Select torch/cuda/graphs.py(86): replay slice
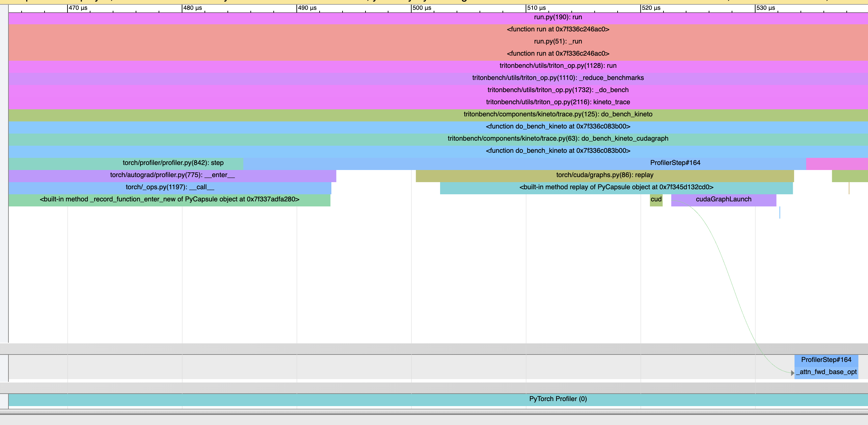The width and height of the screenshot is (868, 425). [x=604, y=175]
